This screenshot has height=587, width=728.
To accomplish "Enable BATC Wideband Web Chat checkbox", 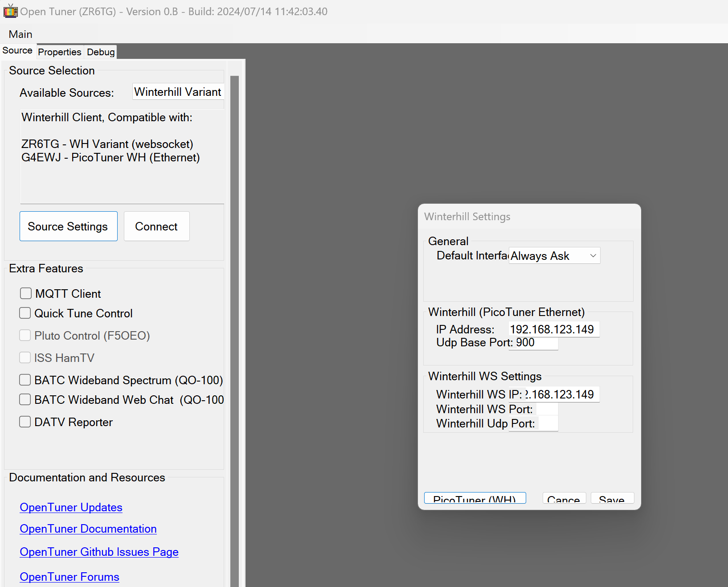I will 25,399.
